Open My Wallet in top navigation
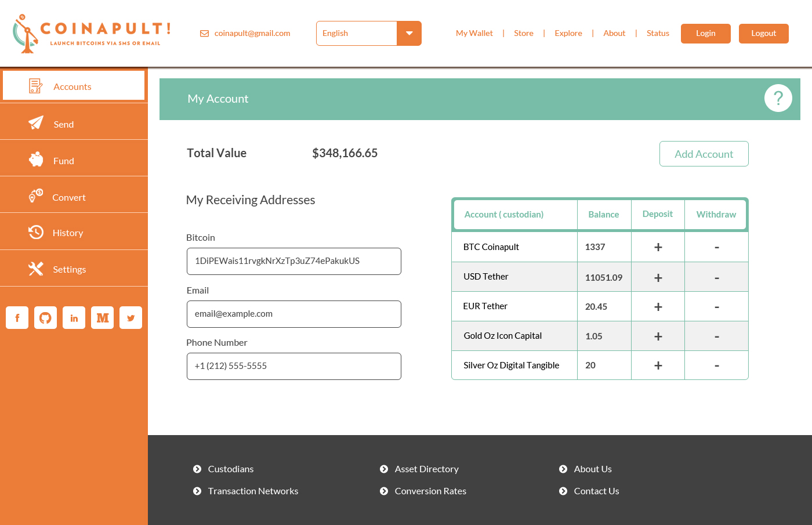Viewport: 812px width, 525px height. [x=474, y=33]
